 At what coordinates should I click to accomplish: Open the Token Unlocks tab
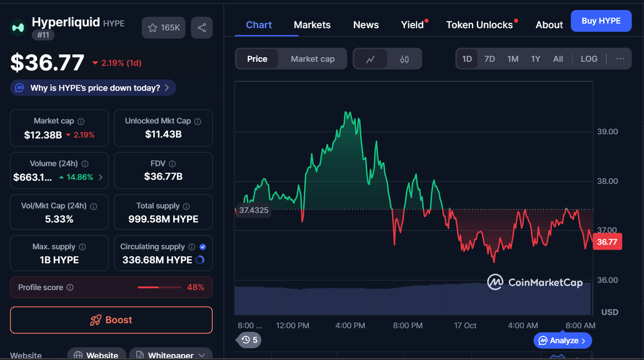click(479, 25)
